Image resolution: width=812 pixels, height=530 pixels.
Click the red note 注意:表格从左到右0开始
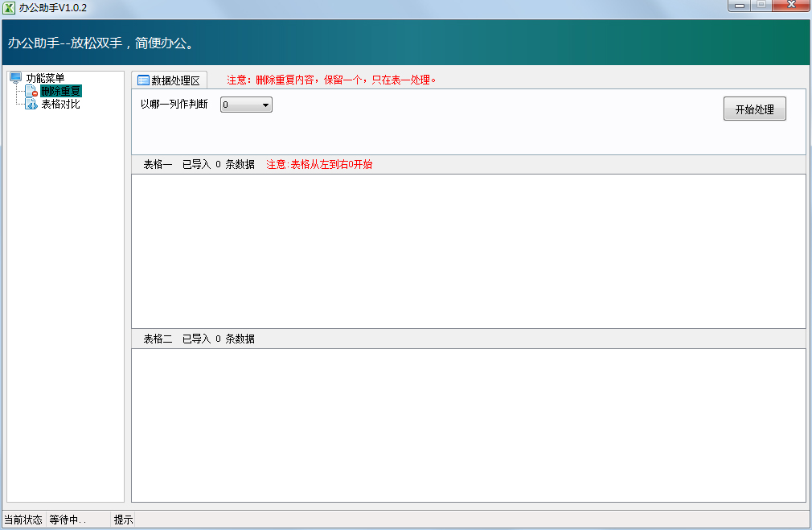point(319,165)
